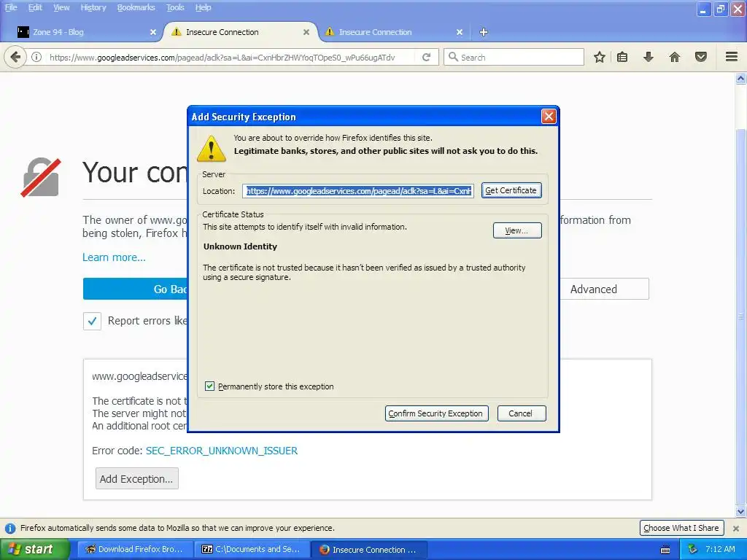The image size is (747, 560).
Task: Click the Firefox back arrow button
Action: coord(15,57)
